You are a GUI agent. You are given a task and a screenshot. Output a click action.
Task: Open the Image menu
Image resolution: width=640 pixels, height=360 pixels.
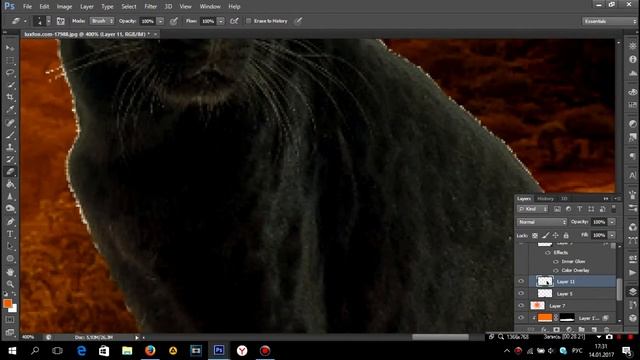point(64,7)
